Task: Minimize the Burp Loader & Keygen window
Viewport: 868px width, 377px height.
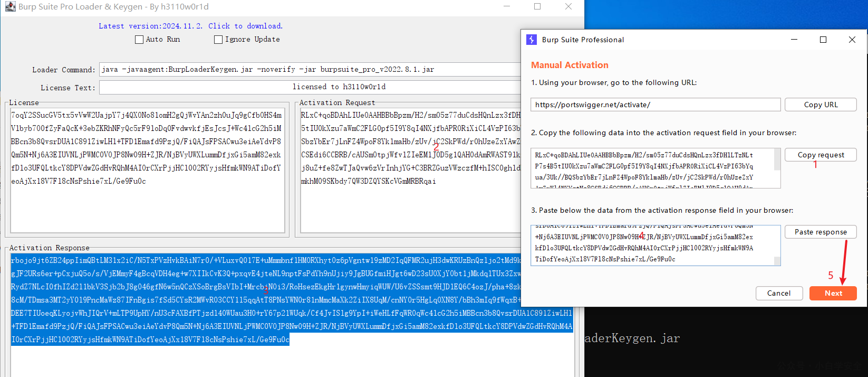Action: [507, 6]
